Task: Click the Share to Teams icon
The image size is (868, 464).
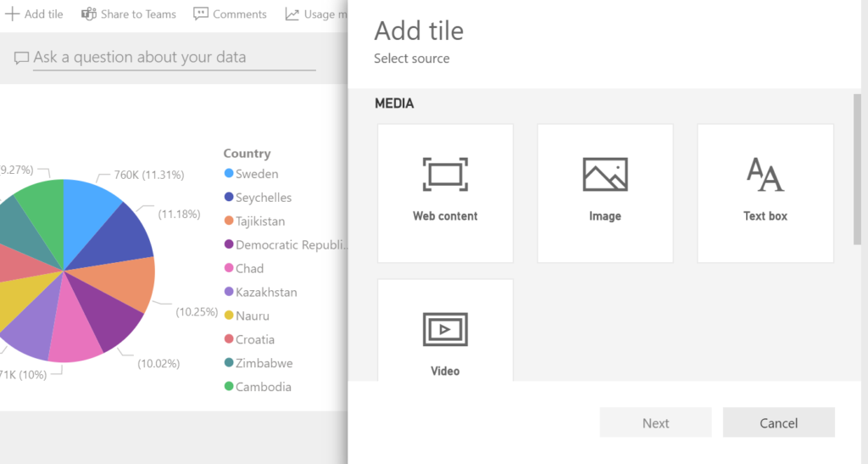Action: point(89,14)
